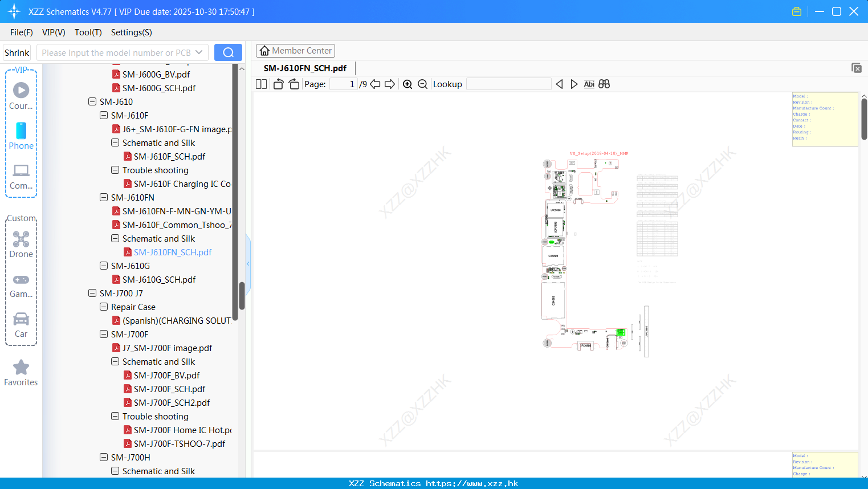This screenshot has height=489, width=868.
Task: Open the Tool(T) menu
Action: point(88,32)
